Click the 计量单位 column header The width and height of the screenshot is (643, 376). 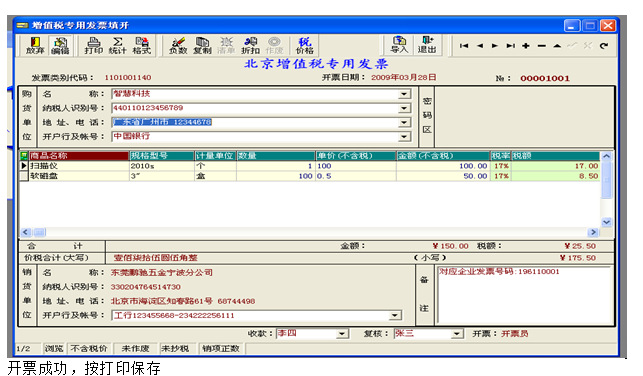pos(215,155)
